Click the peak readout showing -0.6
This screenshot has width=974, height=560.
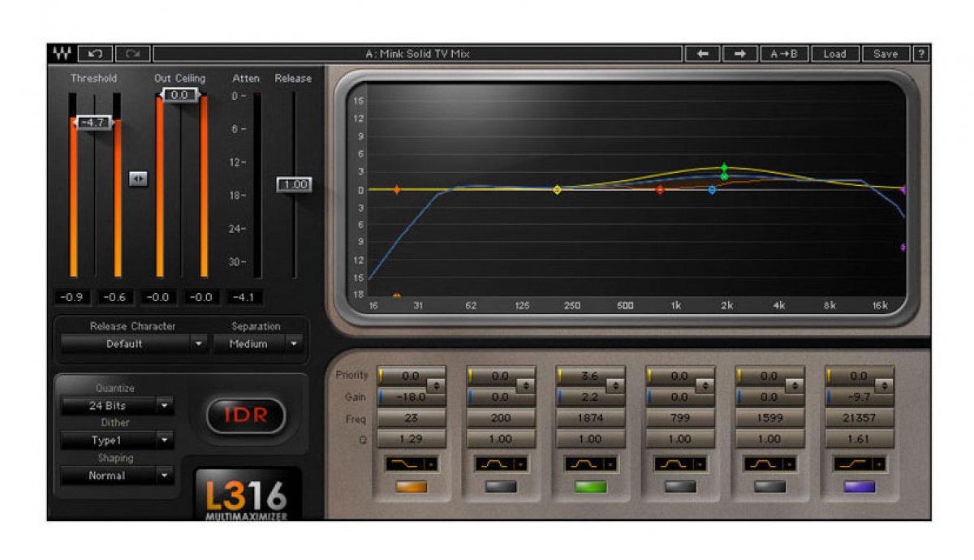point(116,298)
